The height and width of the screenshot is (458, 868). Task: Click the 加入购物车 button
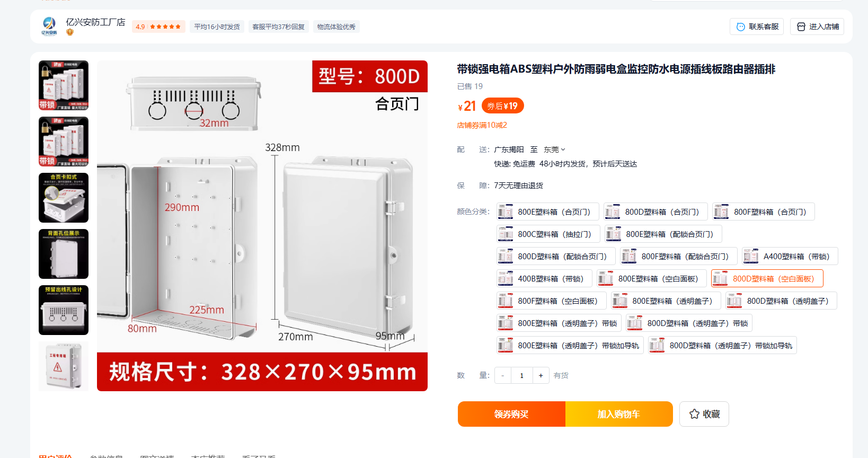[619, 414]
